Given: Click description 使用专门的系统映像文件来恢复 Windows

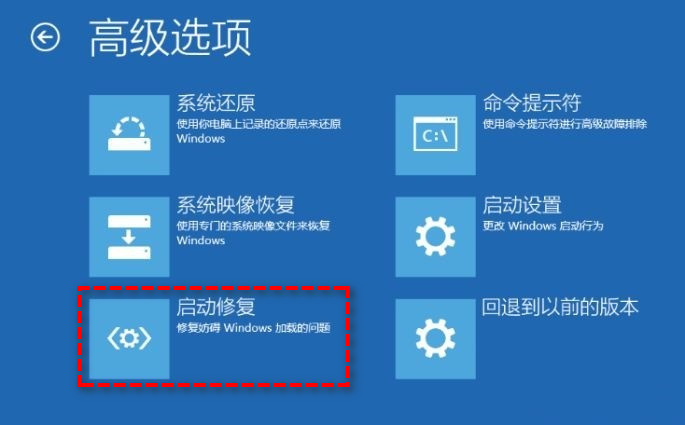Looking at the screenshot, I should pyautogui.click(x=253, y=233).
